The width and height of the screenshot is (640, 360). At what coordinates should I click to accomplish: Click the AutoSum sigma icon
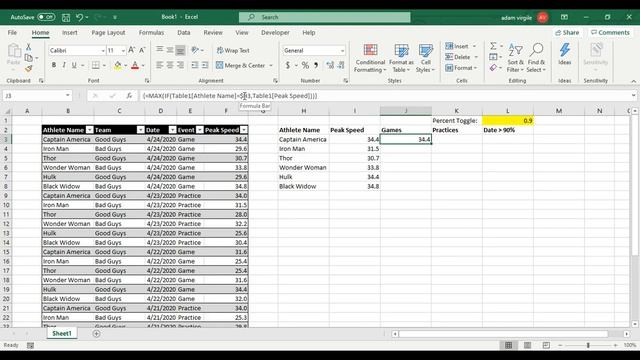click(x=493, y=46)
